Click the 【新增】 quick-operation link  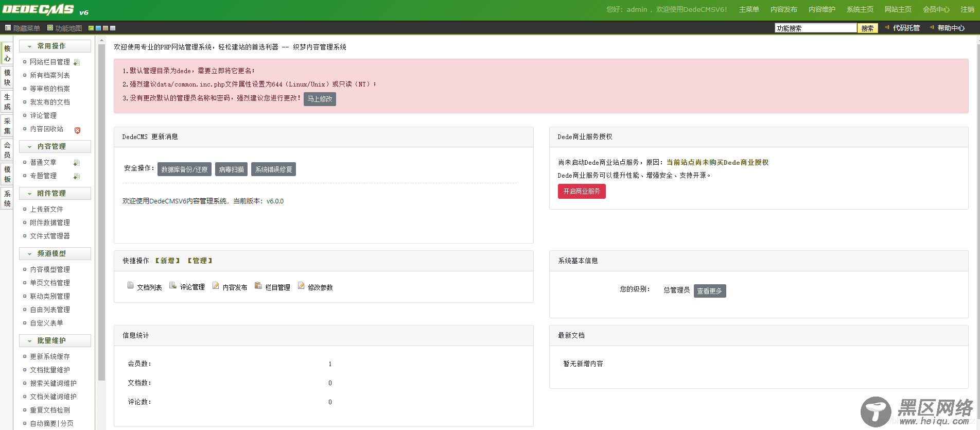(x=167, y=261)
